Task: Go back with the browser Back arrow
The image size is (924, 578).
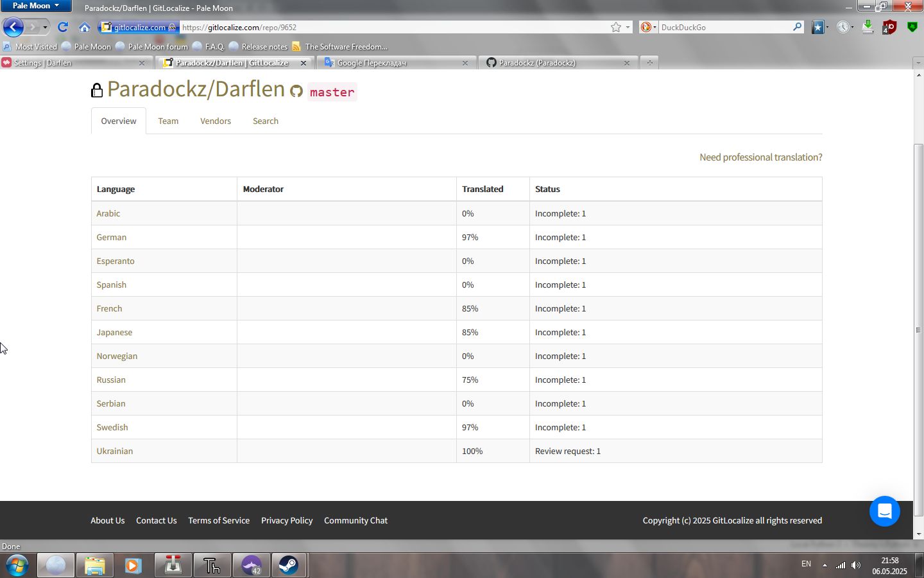Action: (13, 27)
